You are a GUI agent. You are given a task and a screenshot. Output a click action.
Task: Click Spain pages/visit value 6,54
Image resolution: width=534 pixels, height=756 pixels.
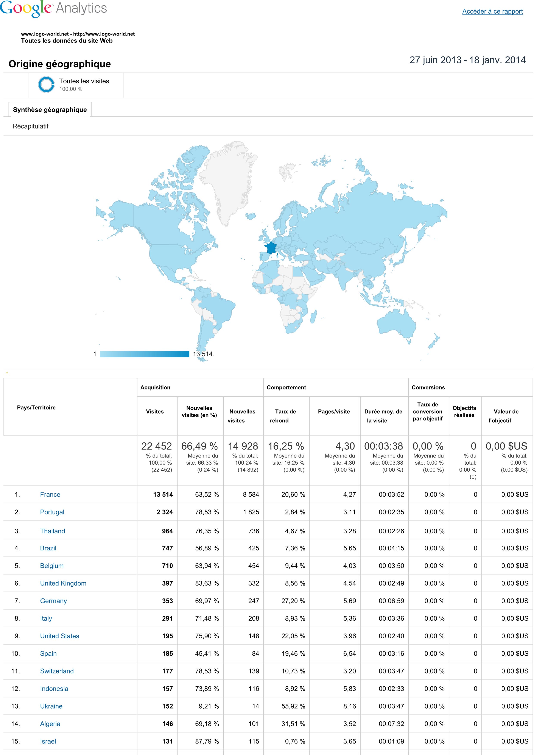point(350,654)
